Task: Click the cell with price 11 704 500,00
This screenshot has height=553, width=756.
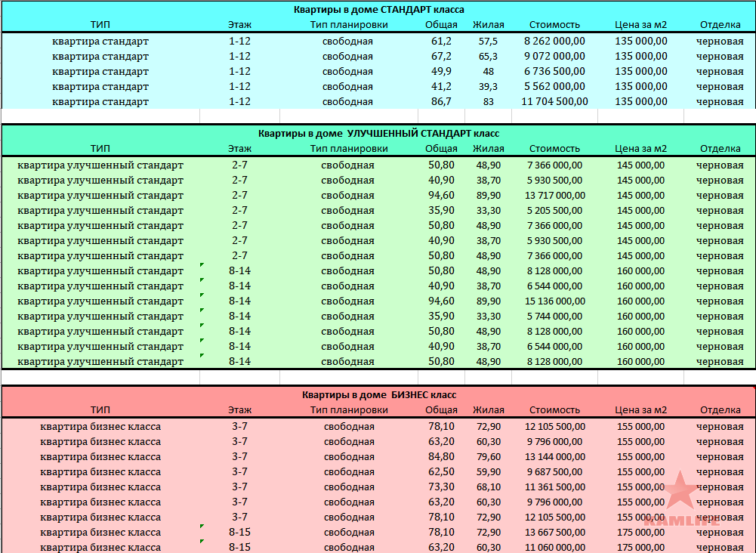Action: [554, 102]
